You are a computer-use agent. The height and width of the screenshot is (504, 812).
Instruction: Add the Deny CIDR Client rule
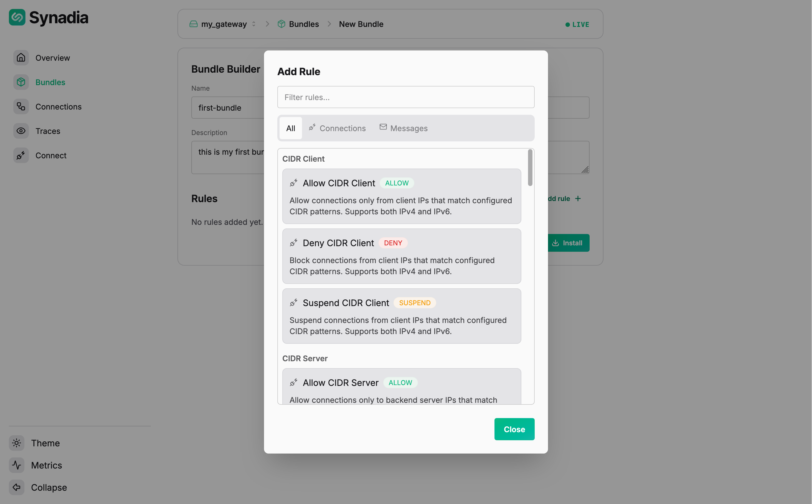point(402,256)
